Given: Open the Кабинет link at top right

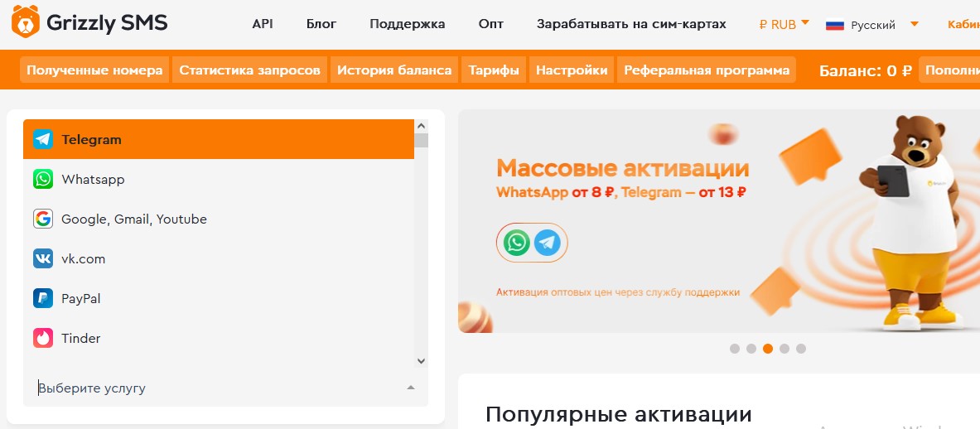Looking at the screenshot, I should pos(963,24).
